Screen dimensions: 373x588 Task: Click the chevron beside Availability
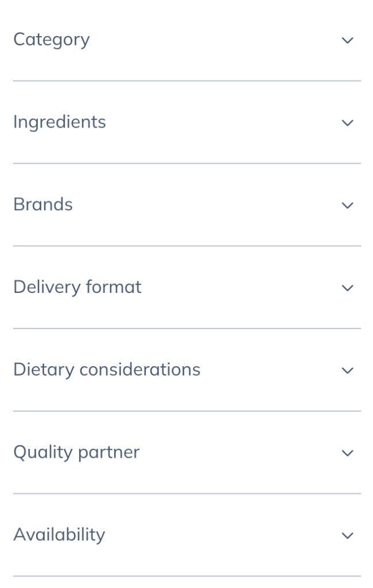tap(347, 535)
